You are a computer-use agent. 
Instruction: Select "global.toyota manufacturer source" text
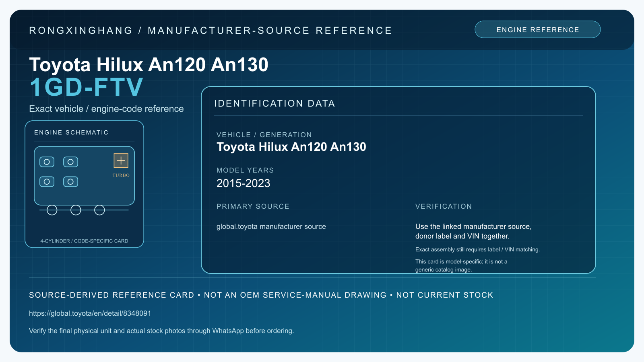(271, 226)
